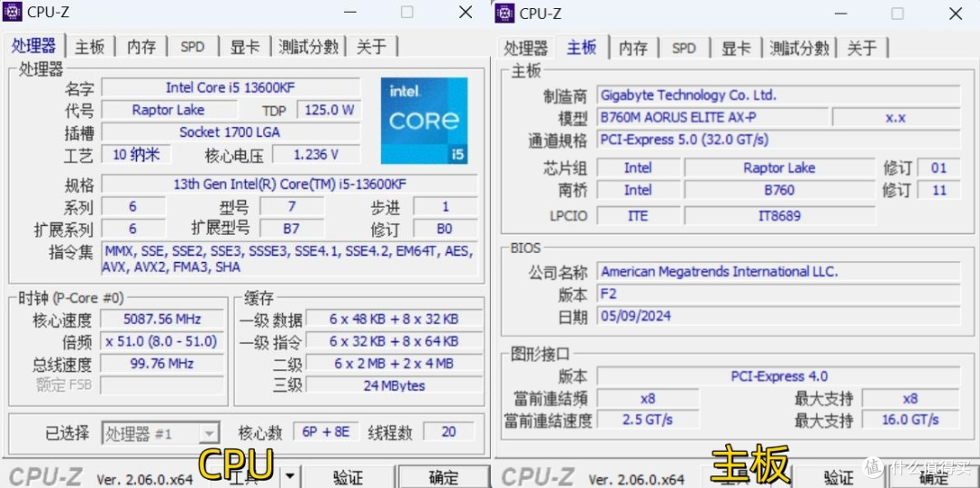
Task: Click BIOS version value F2
Action: pos(779,294)
